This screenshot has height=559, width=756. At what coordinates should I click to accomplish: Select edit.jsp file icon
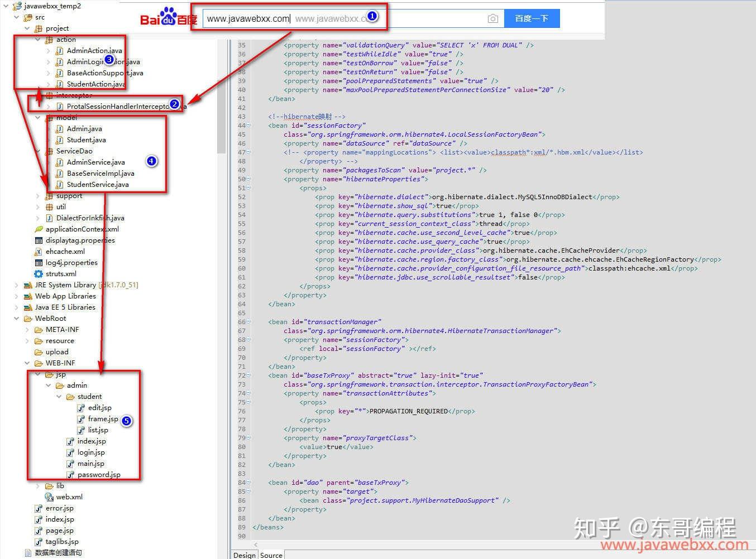tap(81, 408)
